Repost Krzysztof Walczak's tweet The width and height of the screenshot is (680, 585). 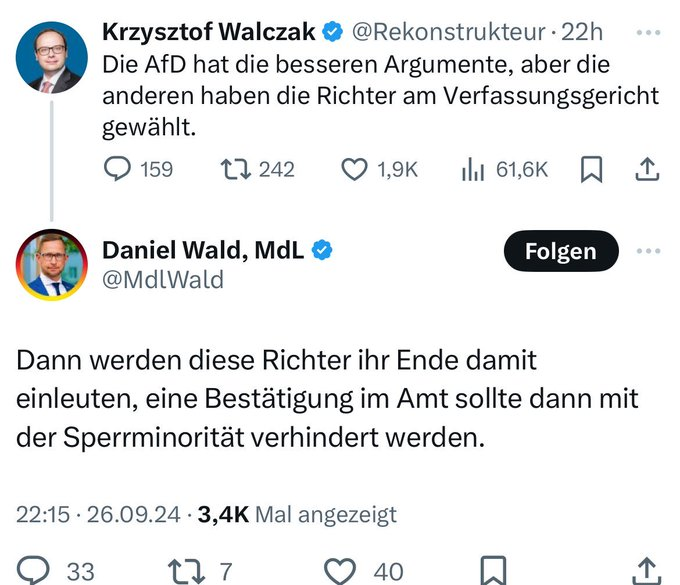[x=235, y=169]
